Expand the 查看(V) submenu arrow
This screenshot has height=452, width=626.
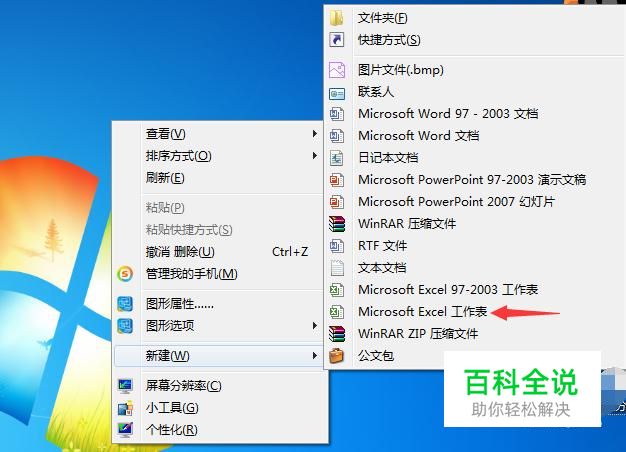click(315, 134)
